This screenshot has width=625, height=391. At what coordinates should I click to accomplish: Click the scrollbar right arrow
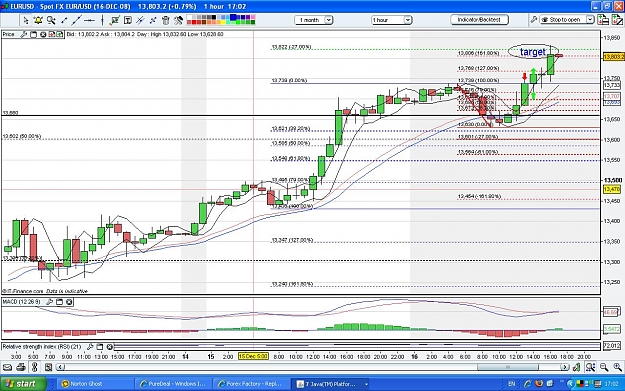tap(564, 367)
